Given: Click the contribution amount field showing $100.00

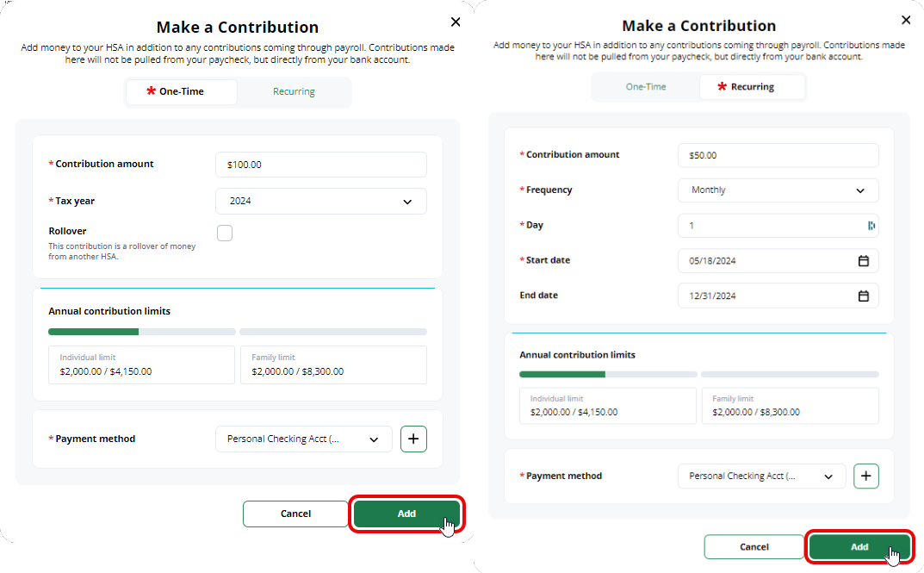Looking at the screenshot, I should (320, 165).
